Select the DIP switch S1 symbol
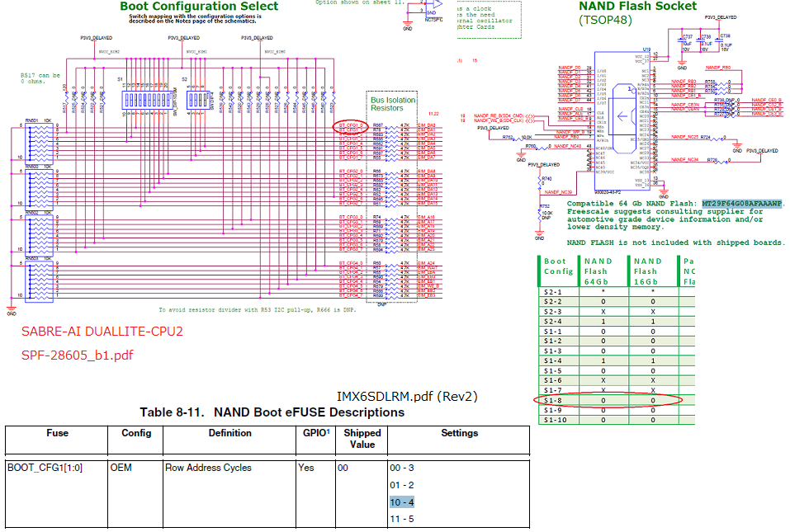 point(146,101)
